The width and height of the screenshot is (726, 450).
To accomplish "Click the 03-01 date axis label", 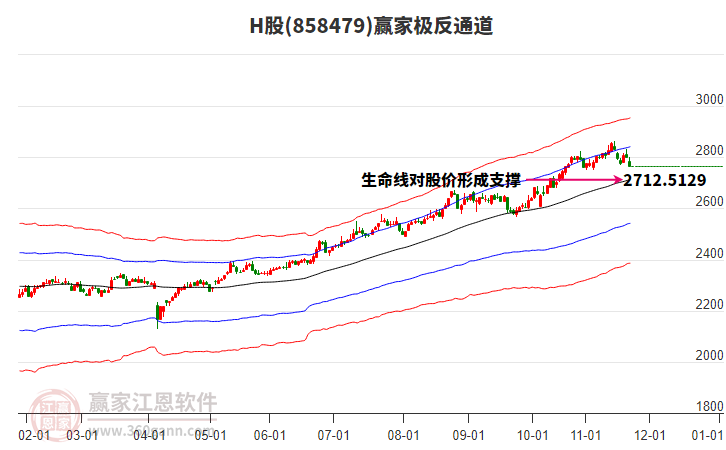I will tap(82, 436).
